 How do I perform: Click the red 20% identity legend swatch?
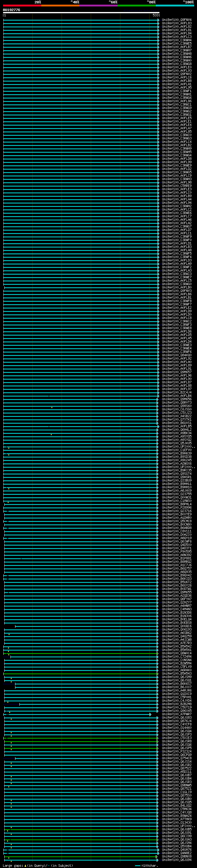point(22,6)
